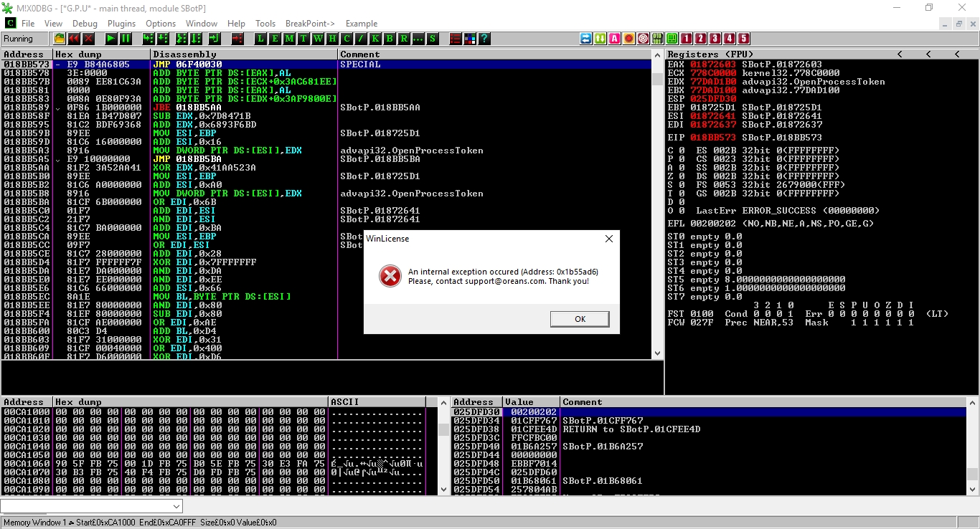Click the Comment header in disassembly pane
This screenshot has height=529, width=980.
click(x=494, y=54)
